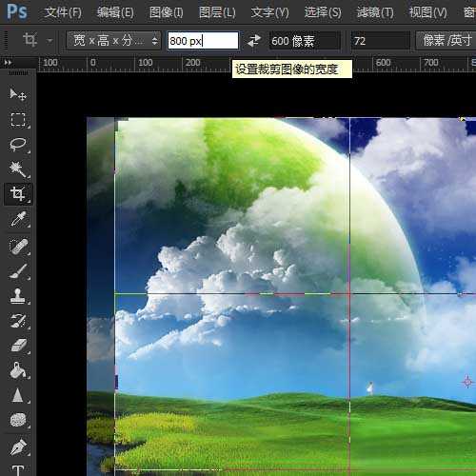The image size is (476, 476).
Task: Select the Magic Wand tool
Action: pyautogui.click(x=18, y=169)
